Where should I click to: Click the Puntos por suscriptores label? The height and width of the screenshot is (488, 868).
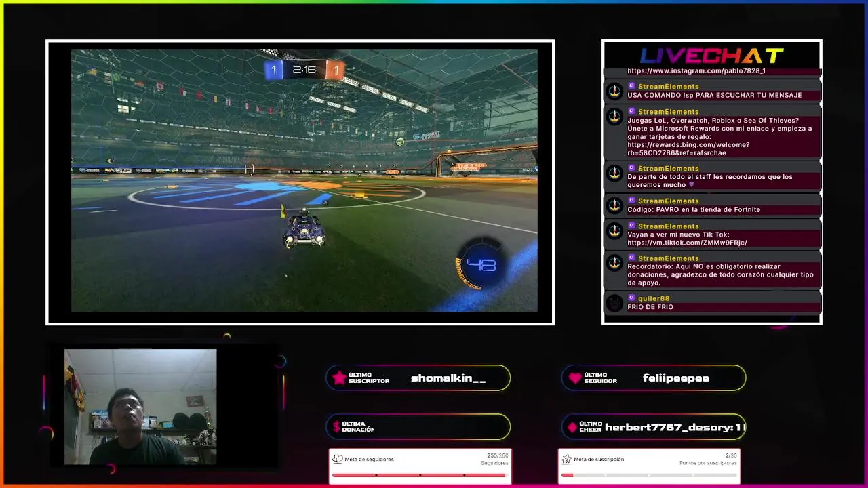(708, 463)
